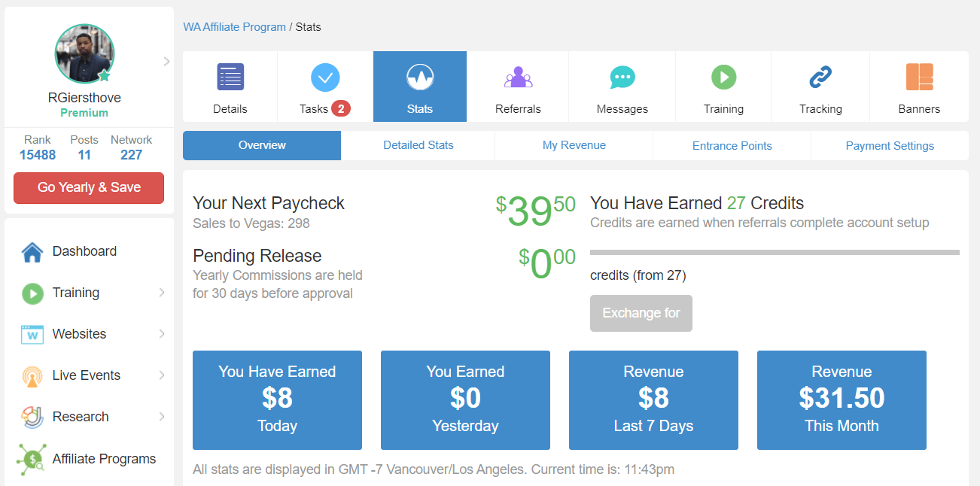The width and height of the screenshot is (980, 486).
Task: Expand the Live Events submenu arrow
Action: coord(162,375)
